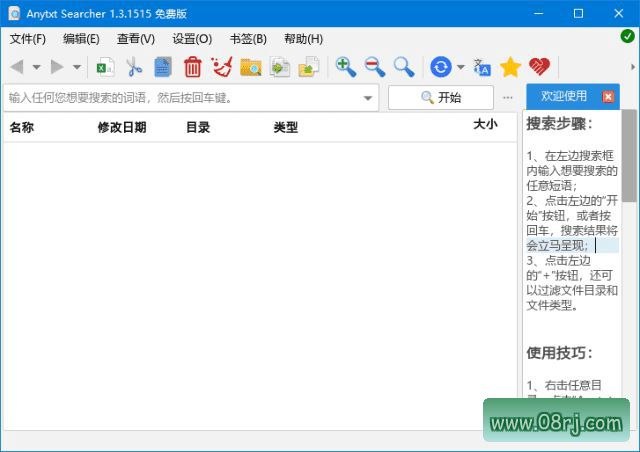This screenshot has height=452, width=640.
Task: Expand the search history dropdown
Action: point(368,98)
